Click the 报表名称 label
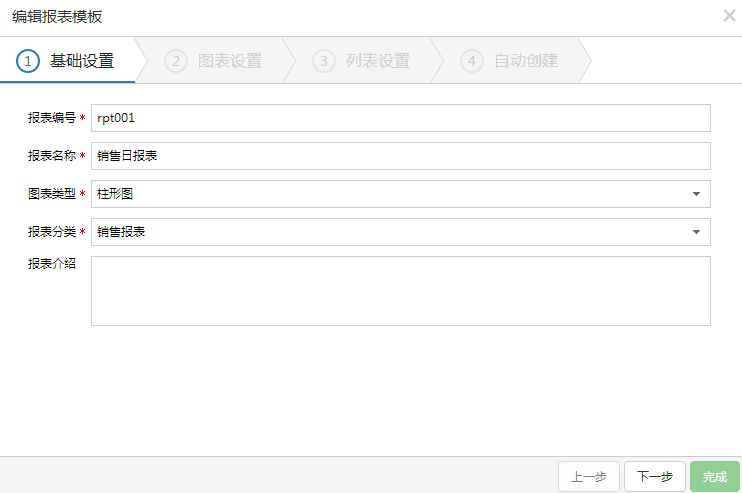This screenshot has width=742, height=493. click(52, 156)
